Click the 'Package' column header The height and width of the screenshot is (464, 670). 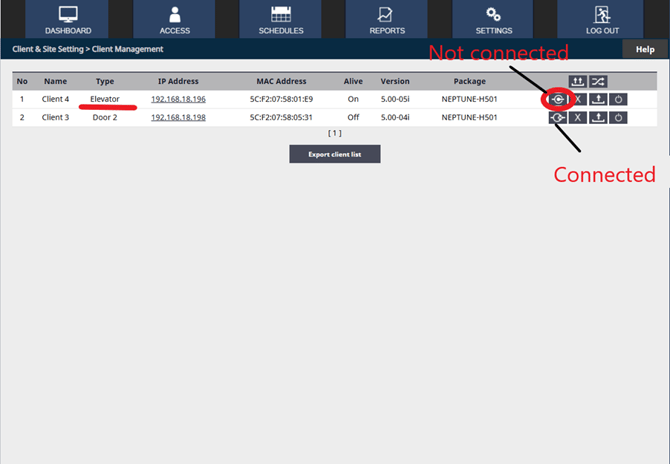coord(469,81)
